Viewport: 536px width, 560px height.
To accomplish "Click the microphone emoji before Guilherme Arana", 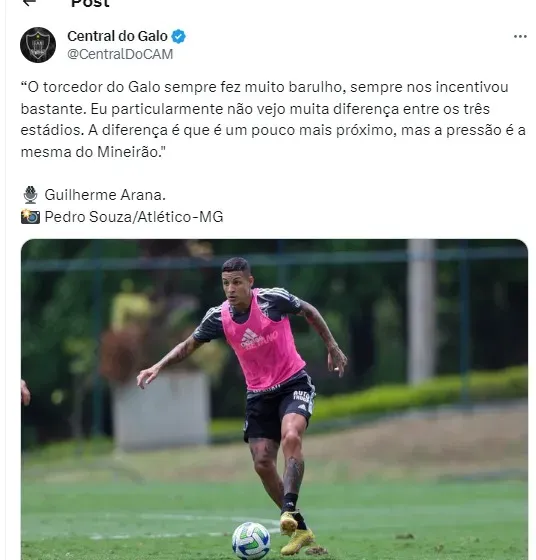I will click(x=30, y=195).
